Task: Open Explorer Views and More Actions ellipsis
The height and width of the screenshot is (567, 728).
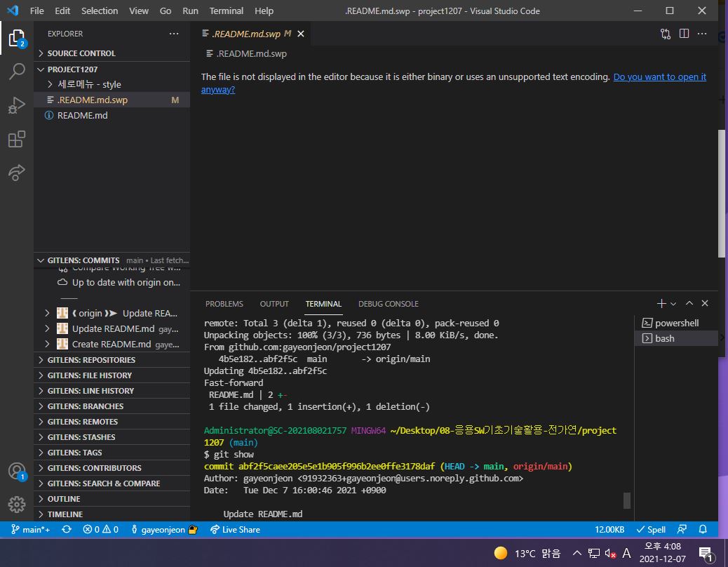Action: [x=174, y=34]
